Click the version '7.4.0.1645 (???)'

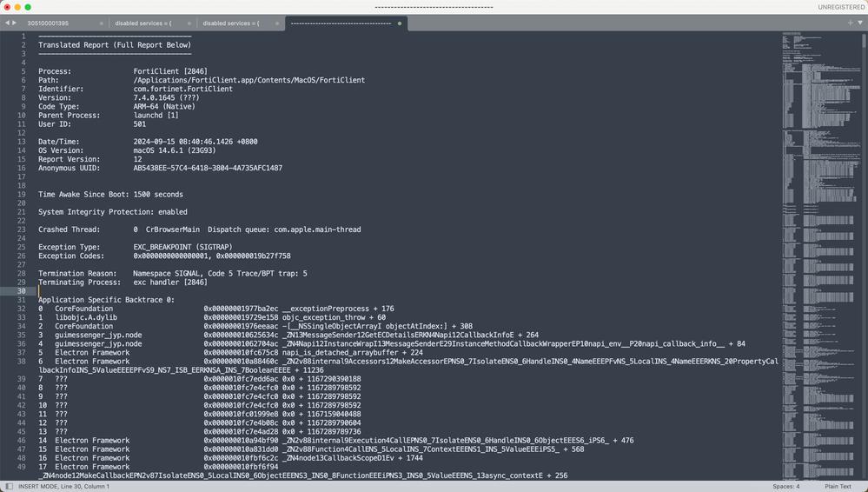(166, 97)
